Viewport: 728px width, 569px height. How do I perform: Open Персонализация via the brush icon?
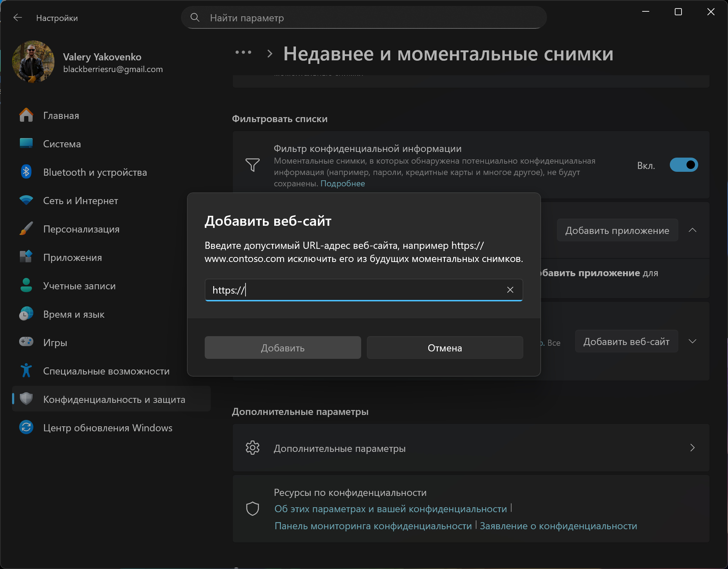point(26,229)
